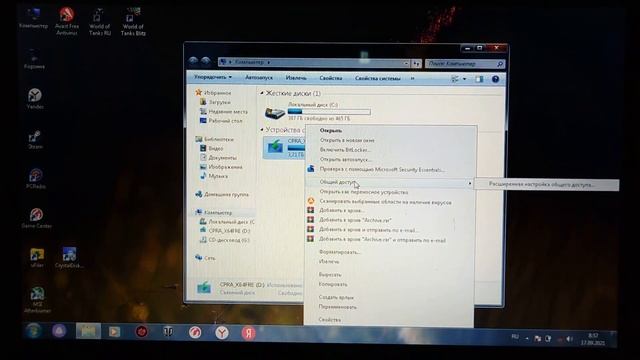Launch MSI Afterburner desktop shortcut
640x360 pixels.
37,300
